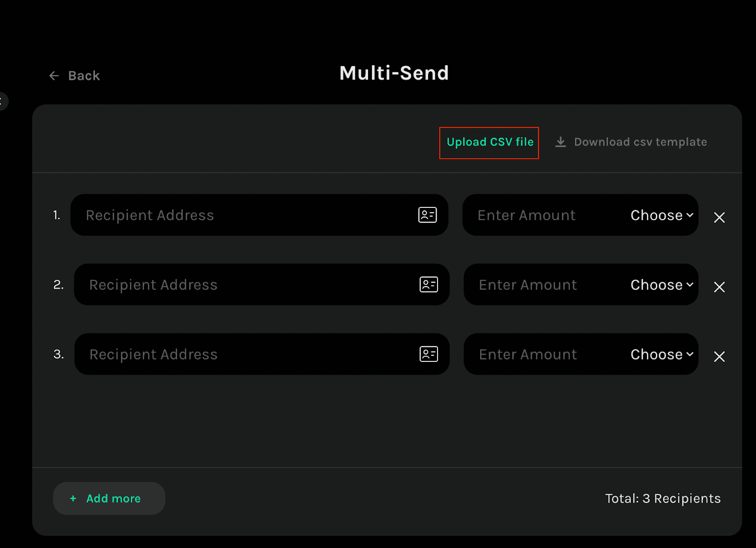756x548 pixels.
Task: Remove recipient row 2 with X icon
Action: [x=719, y=287]
